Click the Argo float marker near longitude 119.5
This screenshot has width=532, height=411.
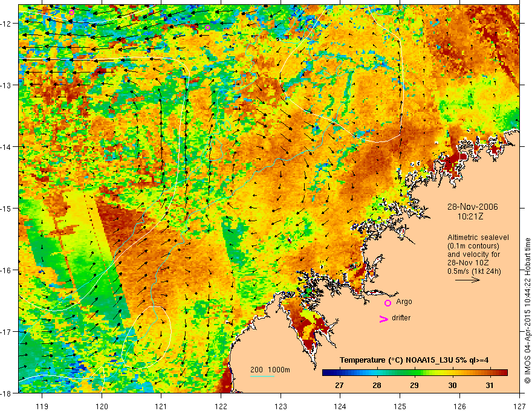71,13
